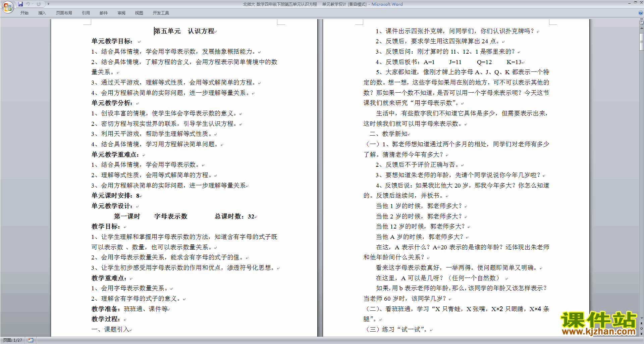Image resolution: width=644 pixels, height=344 pixels.
Task: Open Select Browse Object round button
Action: tap(641, 329)
